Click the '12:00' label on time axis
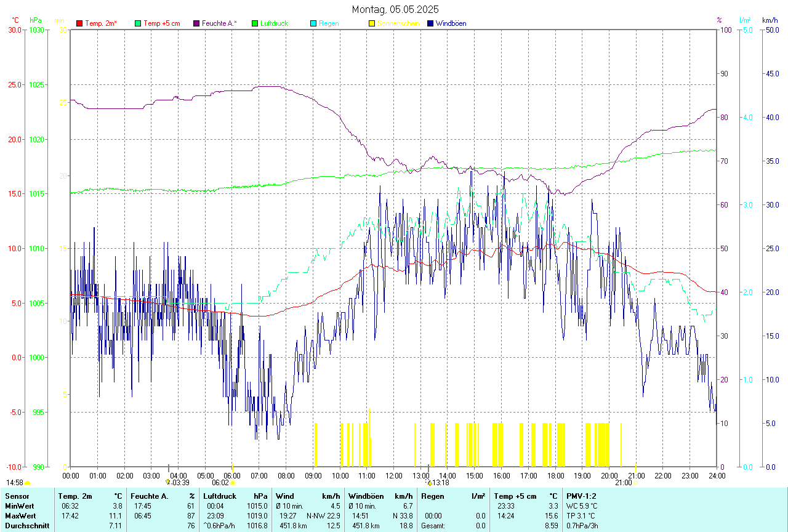This screenshot has width=788, height=532. tap(394, 475)
